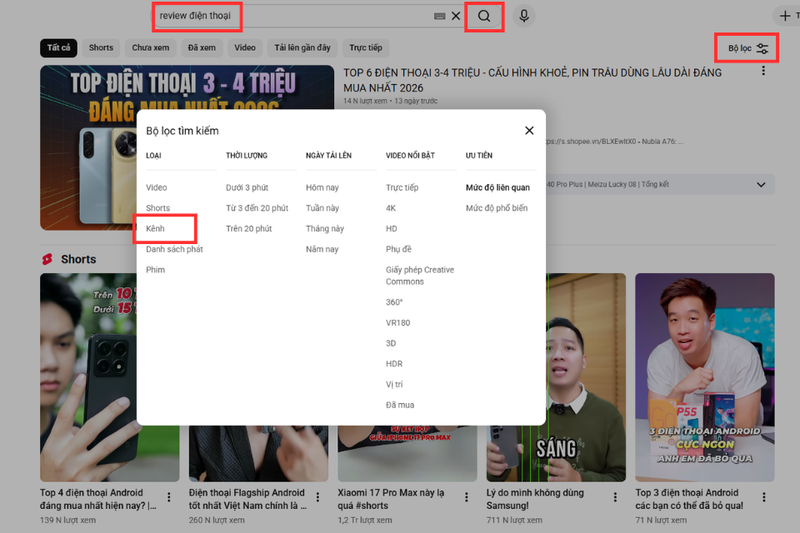Select the Trực tiếp chip
Viewport: 800px width, 533px height.
click(x=366, y=48)
